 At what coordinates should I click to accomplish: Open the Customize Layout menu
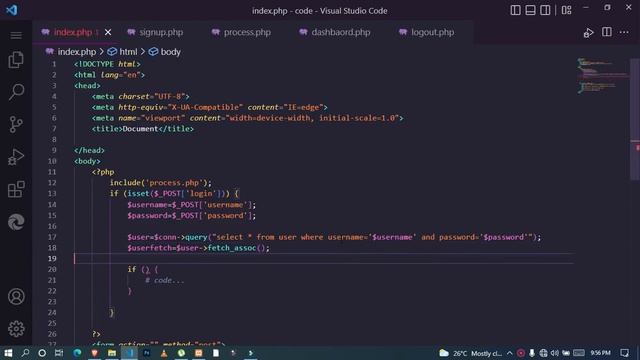click(567, 10)
